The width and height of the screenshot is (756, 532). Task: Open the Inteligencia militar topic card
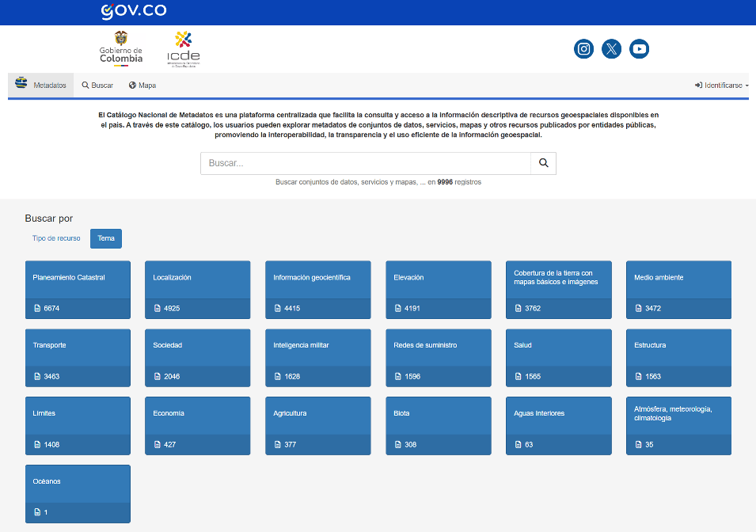coord(317,358)
